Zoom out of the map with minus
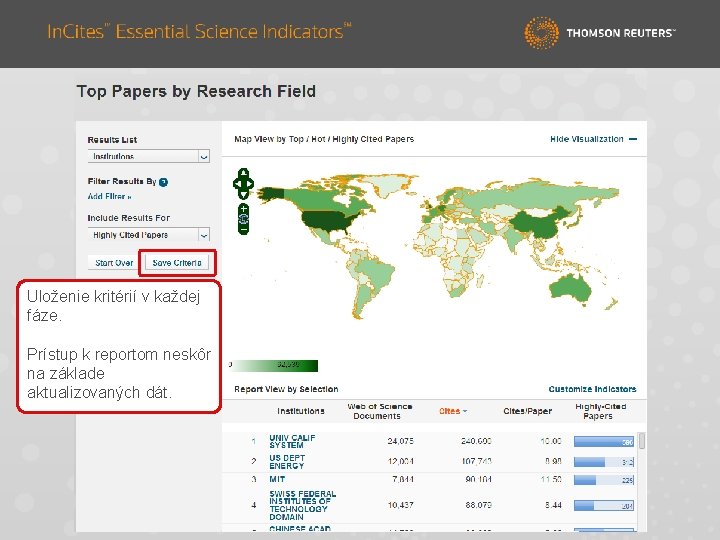Viewport: 720px width, 540px height. [x=244, y=228]
